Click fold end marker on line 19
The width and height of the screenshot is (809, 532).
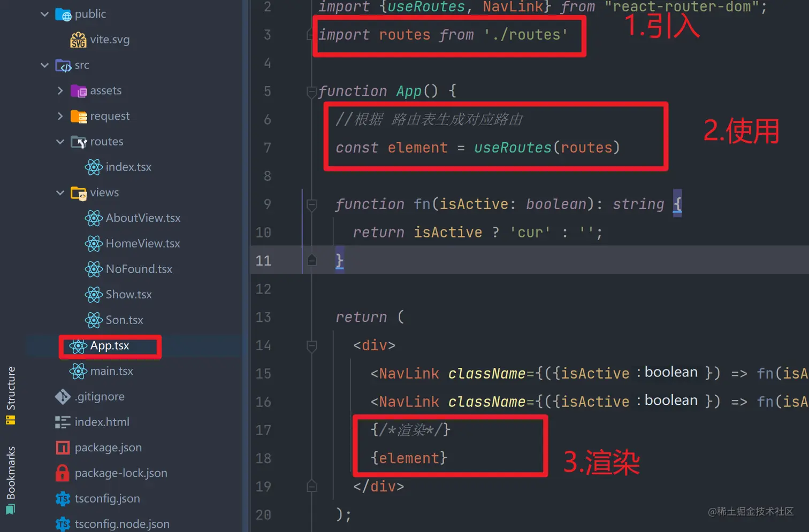point(311,487)
